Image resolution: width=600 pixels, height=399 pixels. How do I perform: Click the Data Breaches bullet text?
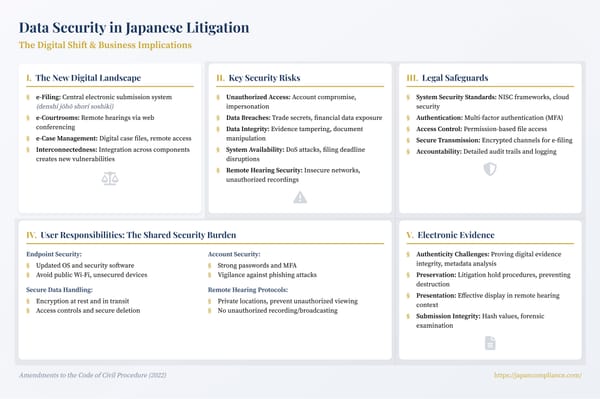[304, 117]
